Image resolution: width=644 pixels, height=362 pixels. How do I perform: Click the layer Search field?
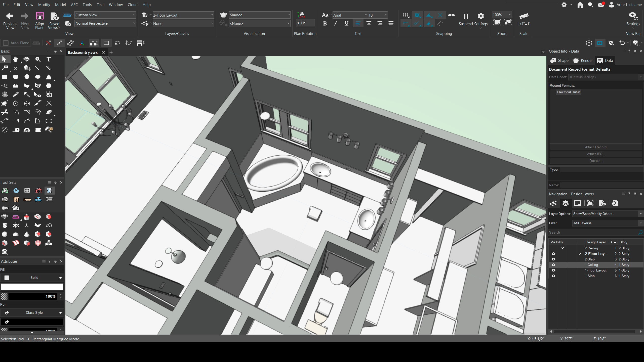[x=595, y=232]
